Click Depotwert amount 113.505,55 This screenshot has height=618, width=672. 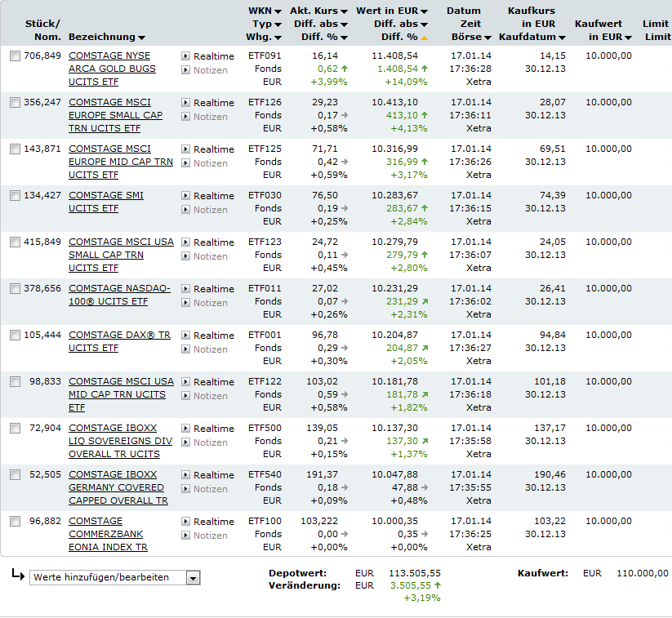[415, 573]
